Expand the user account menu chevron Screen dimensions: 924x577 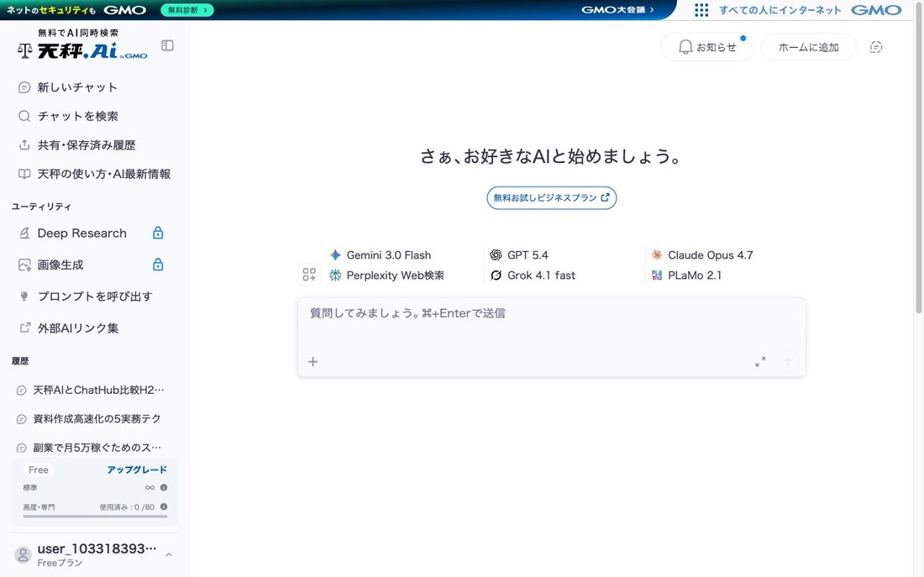coord(169,554)
